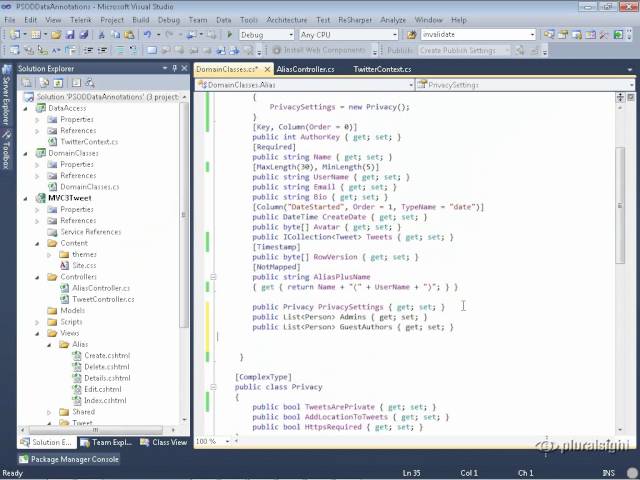Click the Paste clipboard icon

click(x=129, y=35)
